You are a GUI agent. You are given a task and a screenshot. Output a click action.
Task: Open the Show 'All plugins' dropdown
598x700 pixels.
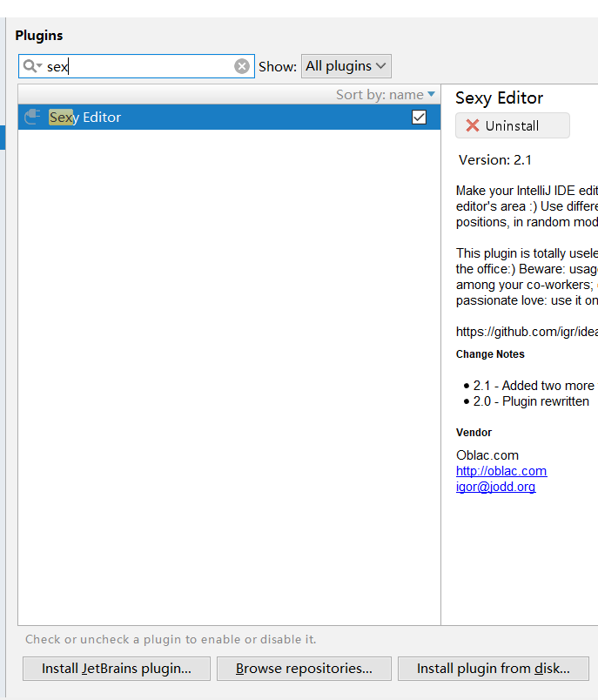[346, 66]
